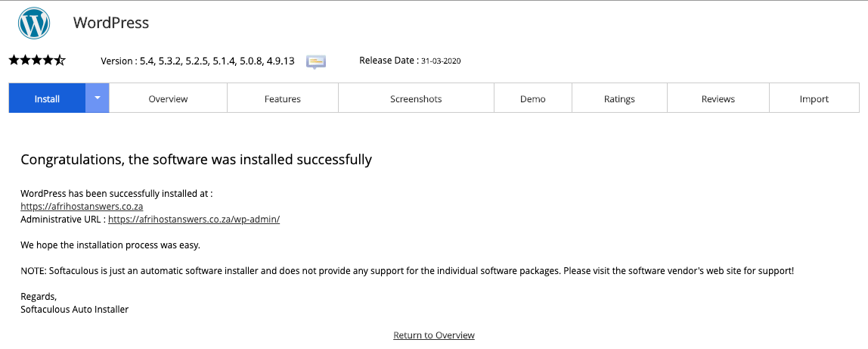Go to the Ratings tab
The width and height of the screenshot is (868, 349).
pyautogui.click(x=619, y=99)
